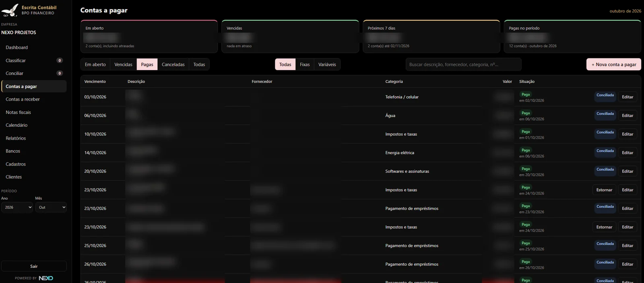
Task: Open the Calendário page
Action: click(x=34, y=125)
